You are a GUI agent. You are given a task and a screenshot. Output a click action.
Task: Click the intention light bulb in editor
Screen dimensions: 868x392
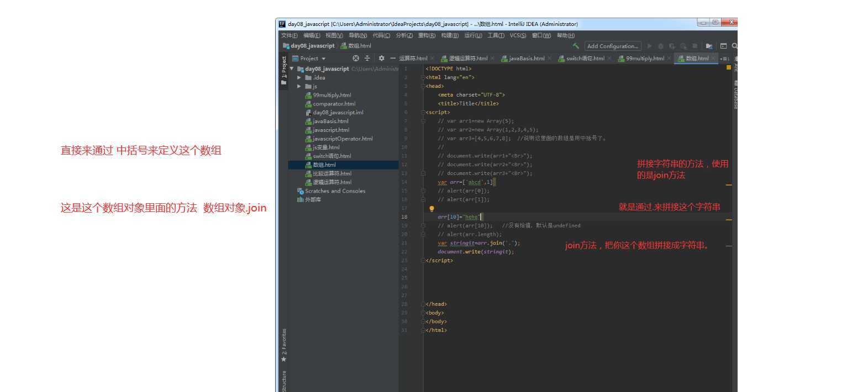coord(432,208)
